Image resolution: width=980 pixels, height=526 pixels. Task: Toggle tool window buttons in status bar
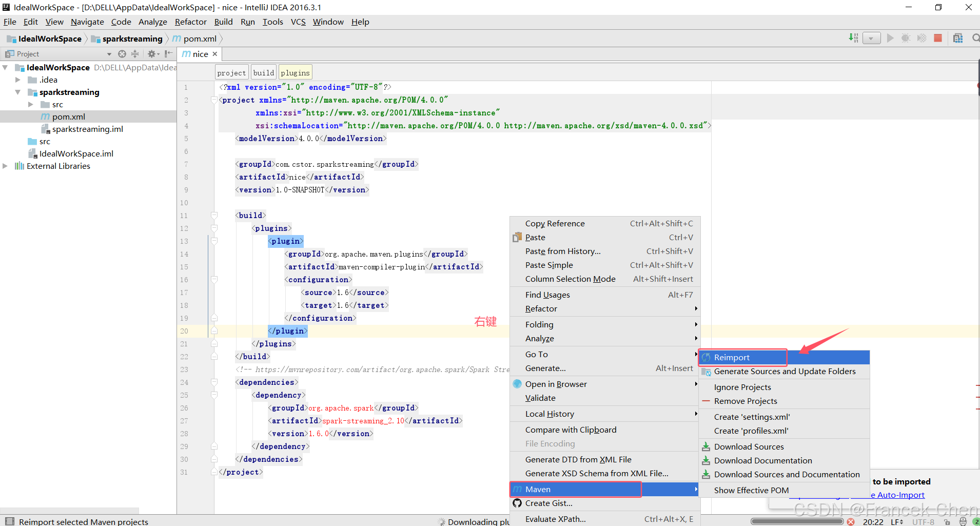[9, 521]
